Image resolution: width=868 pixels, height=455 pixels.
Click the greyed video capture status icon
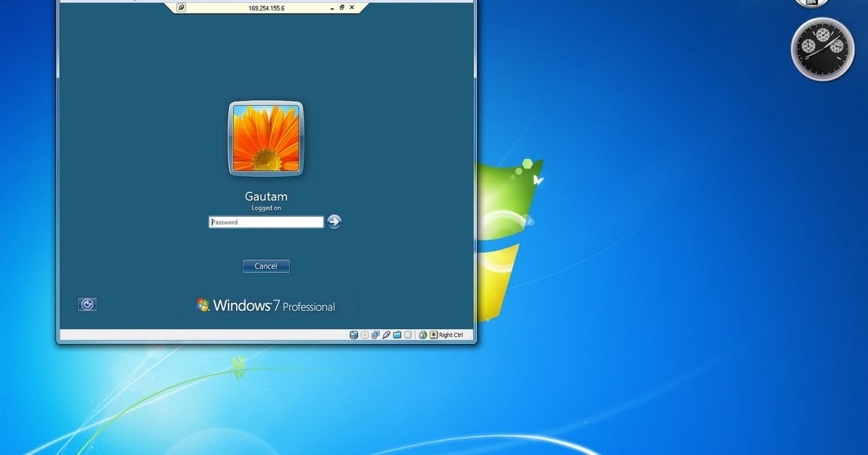pyautogui.click(x=408, y=335)
